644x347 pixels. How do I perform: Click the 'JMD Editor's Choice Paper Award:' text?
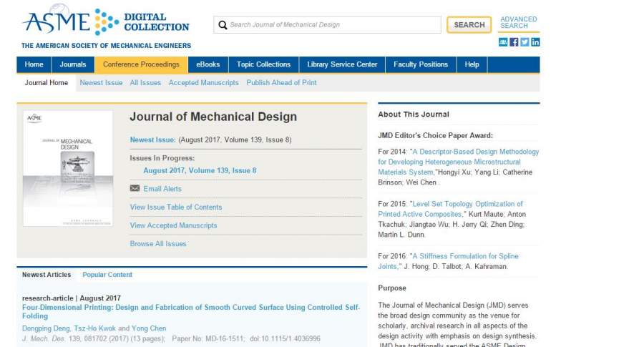pos(435,135)
